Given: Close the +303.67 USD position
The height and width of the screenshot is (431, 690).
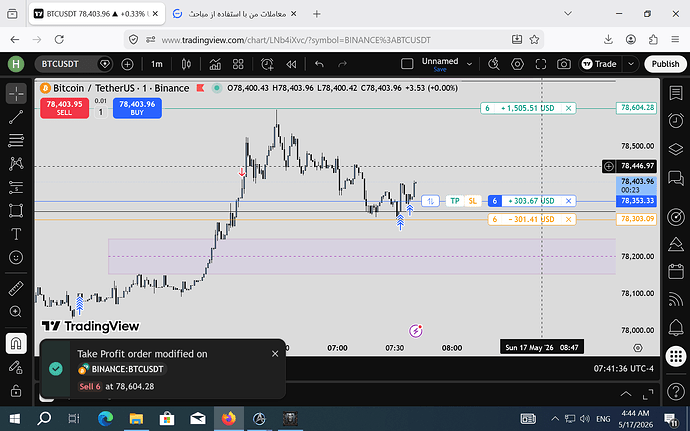Looking at the screenshot, I should (x=569, y=201).
